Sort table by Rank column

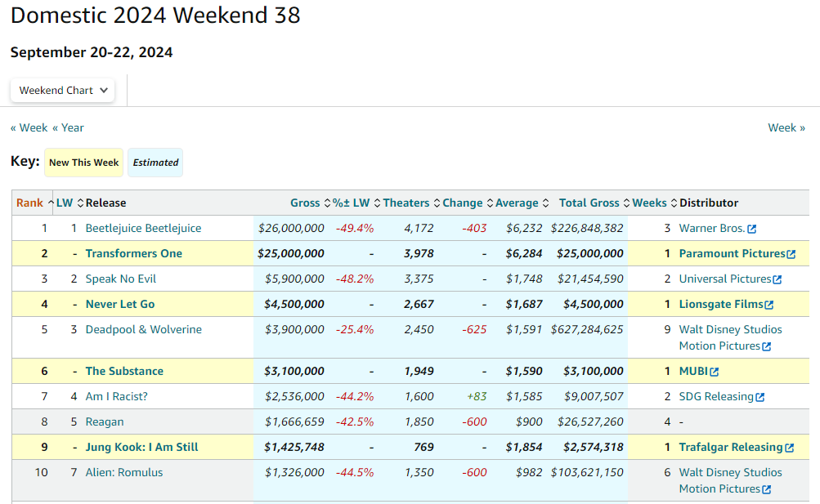point(34,203)
